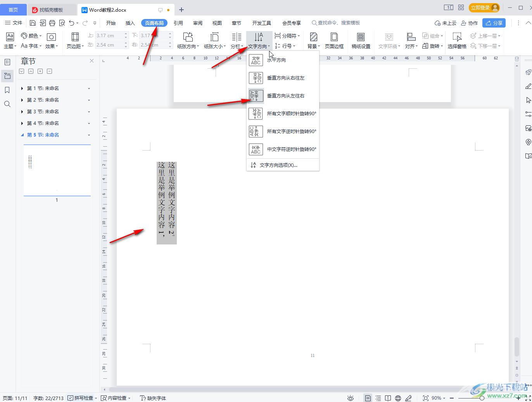Click the zoom out minus button
Image resolution: width=532 pixels, height=402 pixels.
(x=452, y=398)
